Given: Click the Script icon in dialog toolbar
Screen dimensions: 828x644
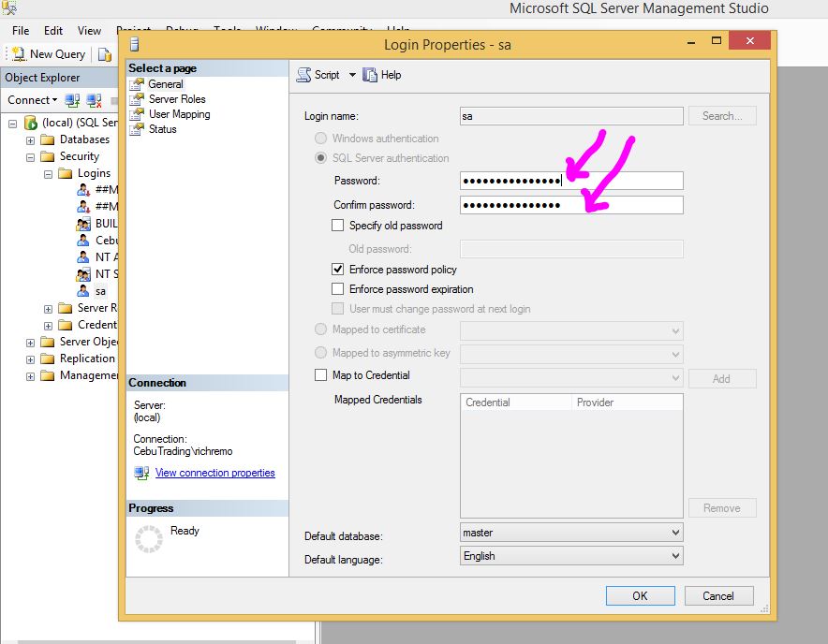Looking at the screenshot, I should (303, 75).
